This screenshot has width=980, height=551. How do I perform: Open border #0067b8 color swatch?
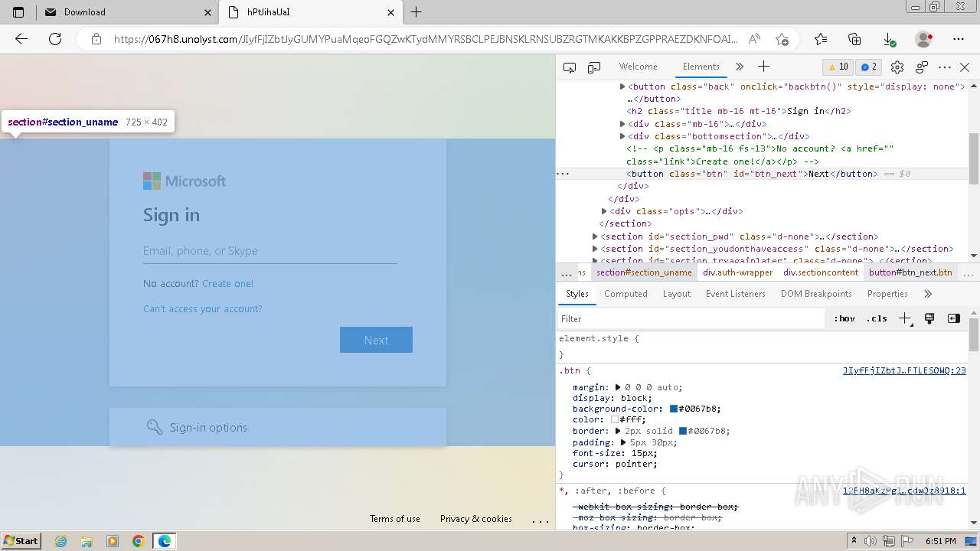[683, 431]
